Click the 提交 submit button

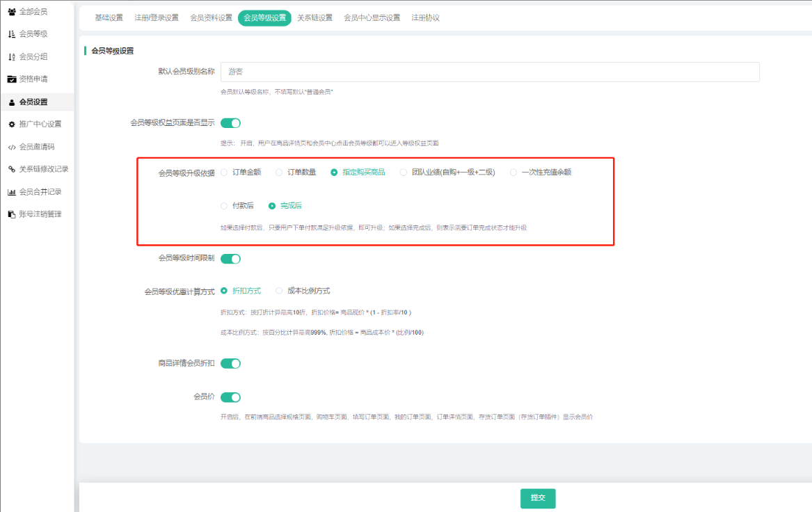click(538, 498)
